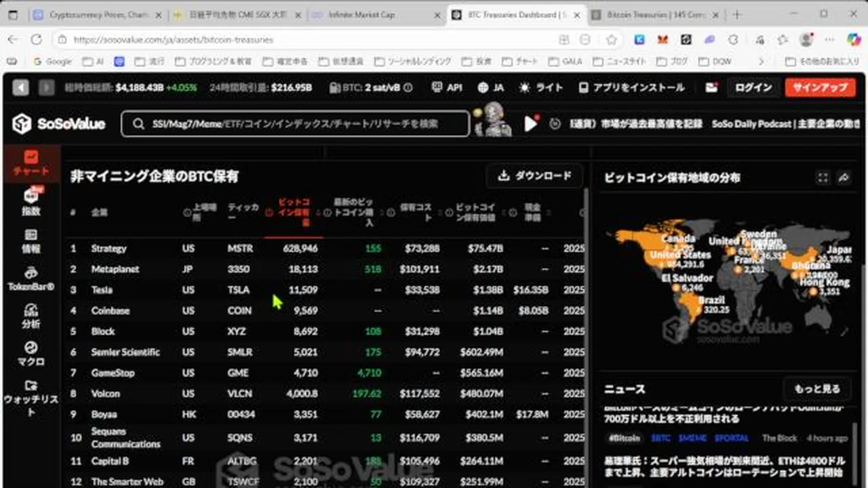The image size is (868, 488).
Task: Open browser settings ellipsis menu
Action: coord(829,40)
